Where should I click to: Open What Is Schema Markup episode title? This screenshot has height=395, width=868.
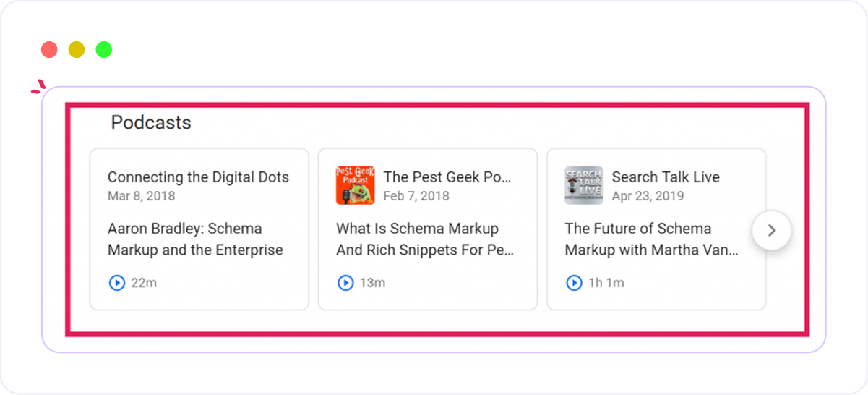click(x=425, y=239)
